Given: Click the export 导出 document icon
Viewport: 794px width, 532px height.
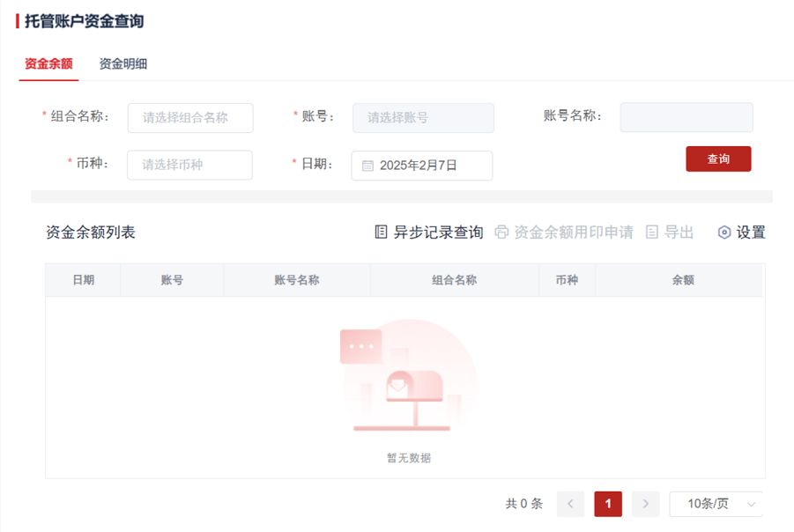Looking at the screenshot, I should (652, 233).
